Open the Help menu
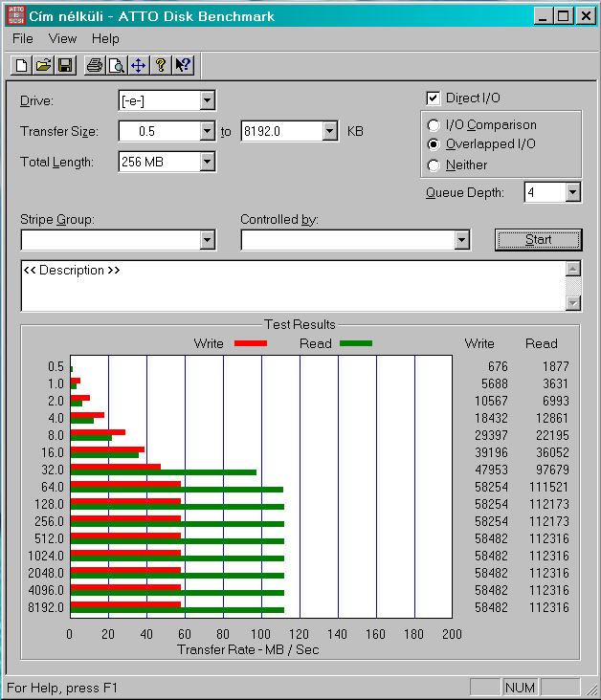Viewport: 601px width, 700px height. point(105,39)
